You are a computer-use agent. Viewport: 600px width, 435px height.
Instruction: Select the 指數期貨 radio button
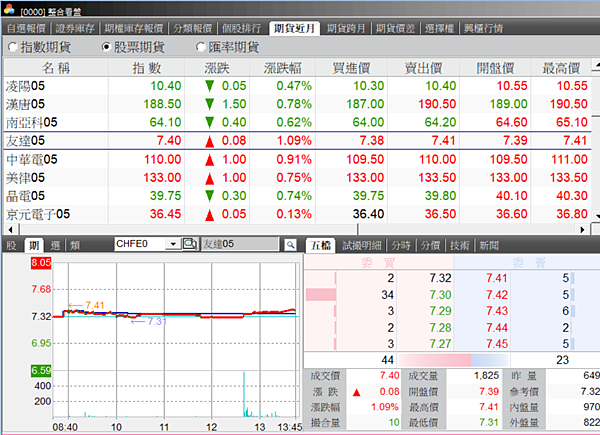click(x=13, y=47)
